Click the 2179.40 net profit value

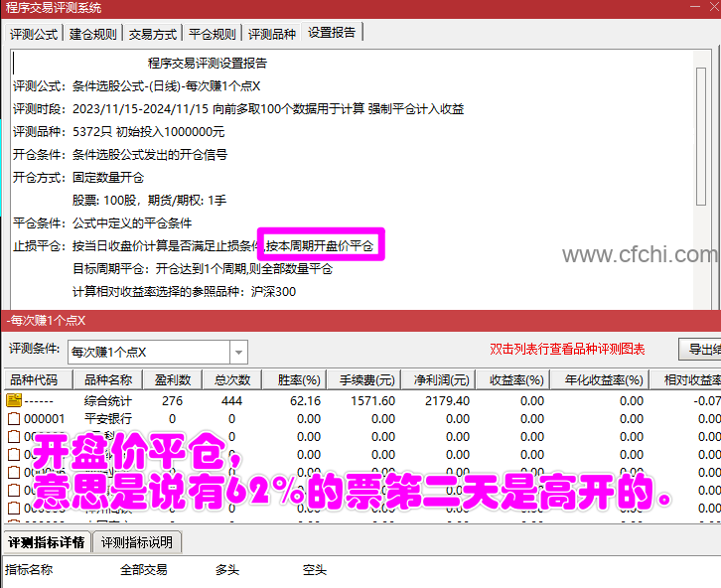448,401
